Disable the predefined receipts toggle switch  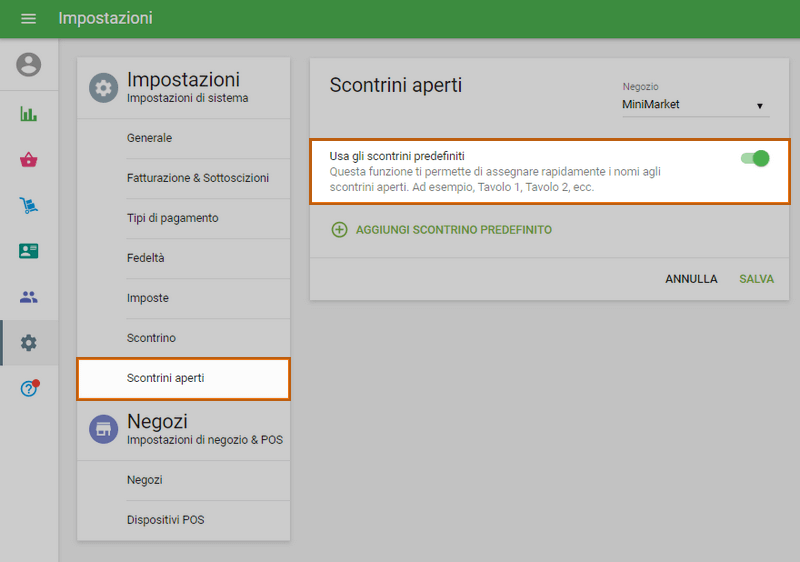756,158
